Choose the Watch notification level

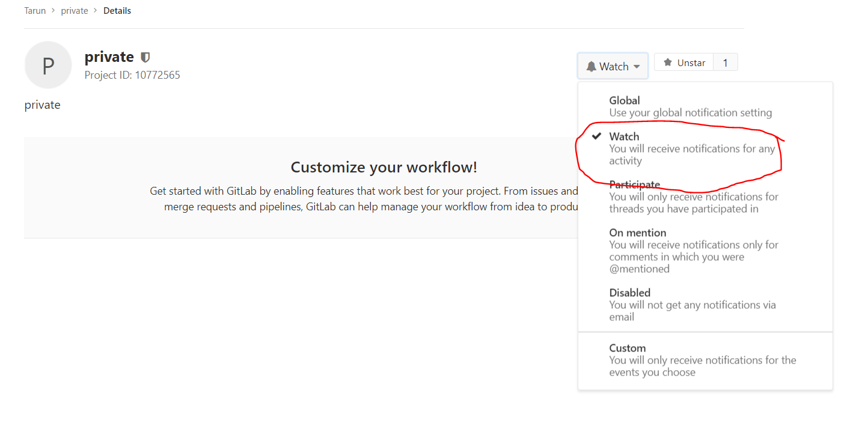[691, 148]
